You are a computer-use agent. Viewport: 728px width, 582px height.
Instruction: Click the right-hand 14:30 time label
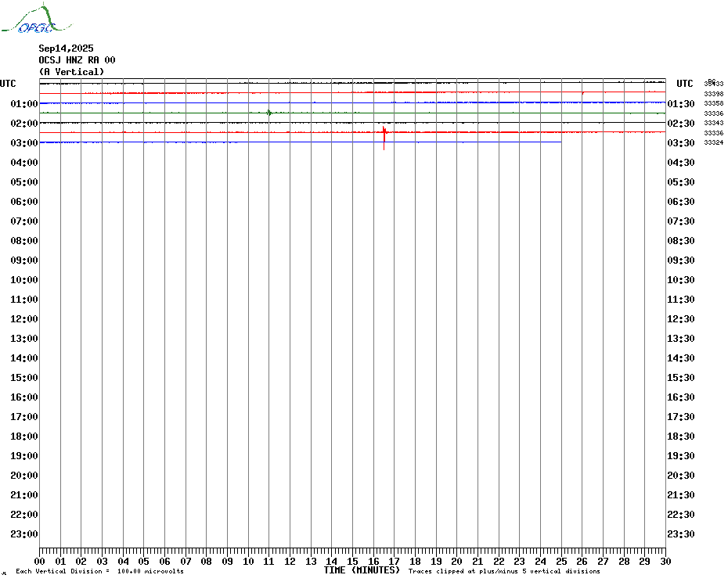point(681,357)
